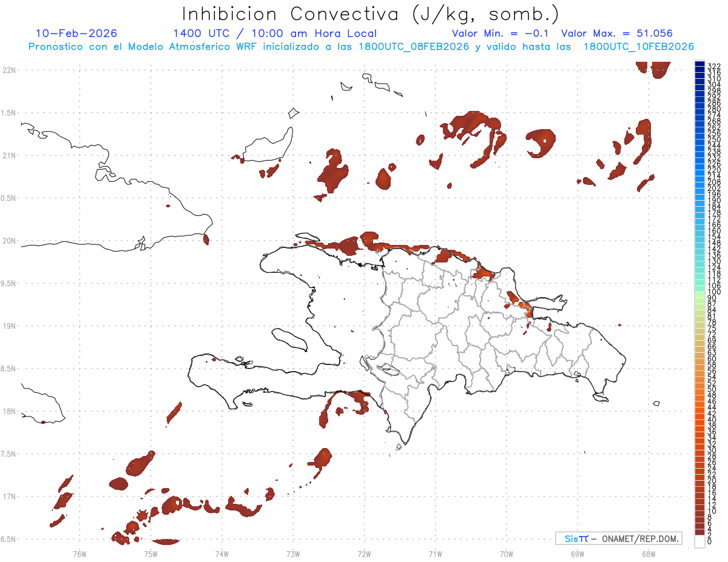Select the 'Valor Max. = 51.056' text

coord(617,33)
